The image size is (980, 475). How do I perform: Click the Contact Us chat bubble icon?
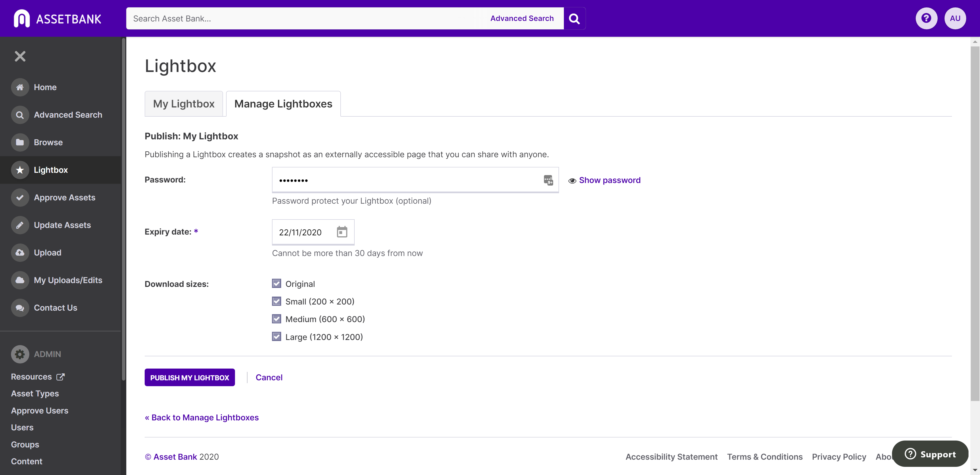point(20,308)
